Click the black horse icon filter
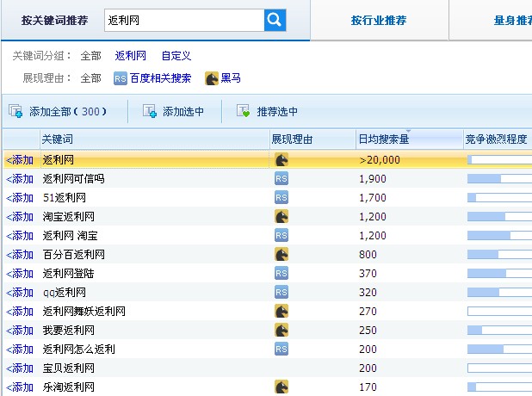 coord(211,78)
